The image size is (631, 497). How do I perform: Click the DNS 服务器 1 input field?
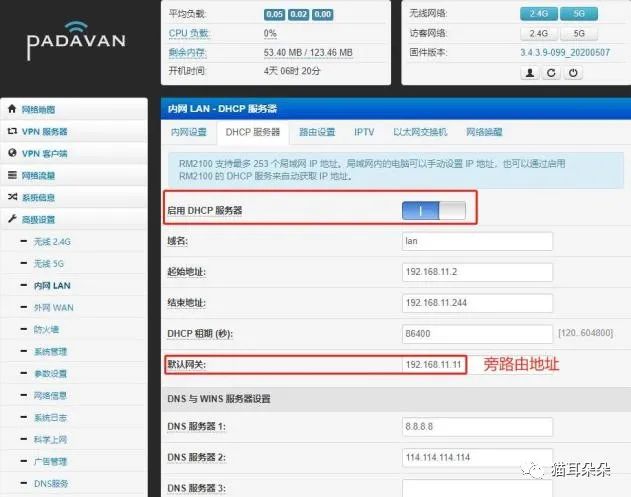click(477, 427)
